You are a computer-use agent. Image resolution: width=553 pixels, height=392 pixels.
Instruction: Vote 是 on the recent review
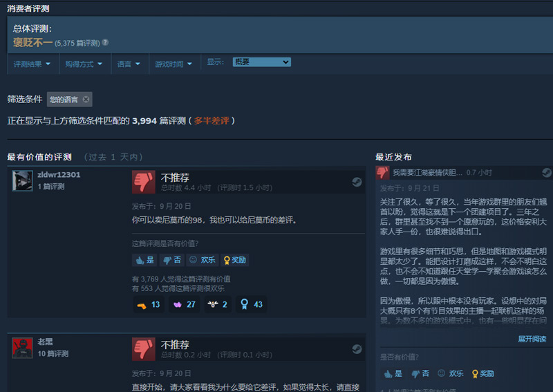pyautogui.click(x=393, y=373)
